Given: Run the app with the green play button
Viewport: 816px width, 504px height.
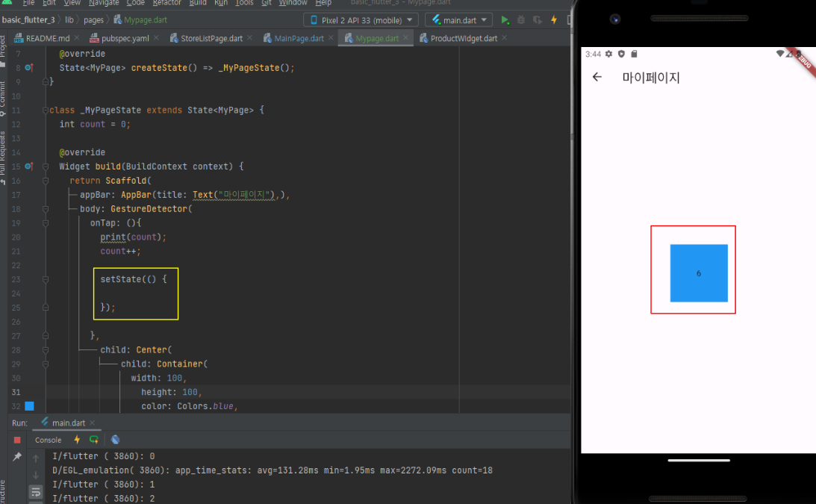Looking at the screenshot, I should tap(504, 19).
